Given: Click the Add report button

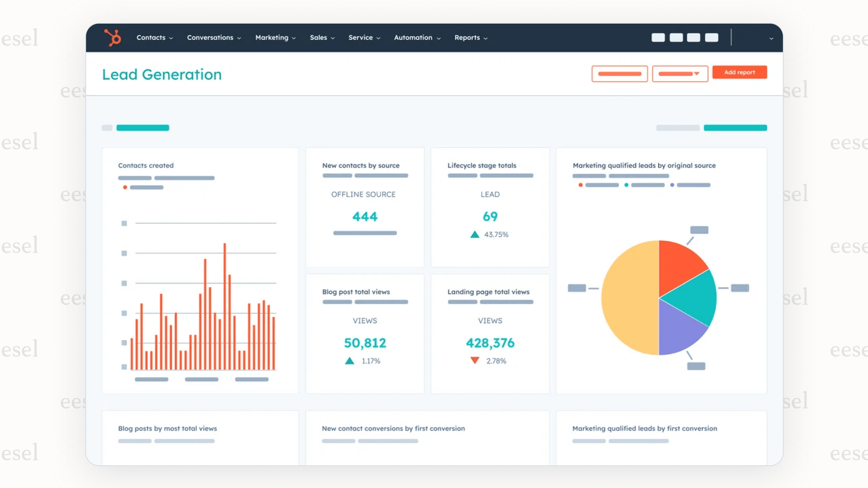Looking at the screenshot, I should (x=739, y=72).
